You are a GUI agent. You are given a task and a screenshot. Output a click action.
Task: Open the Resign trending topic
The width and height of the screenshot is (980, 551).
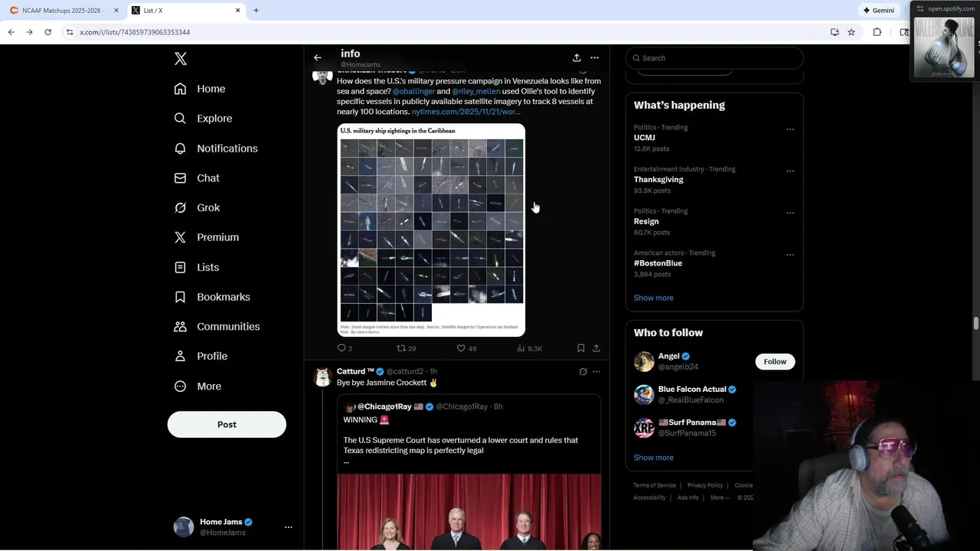coord(646,221)
